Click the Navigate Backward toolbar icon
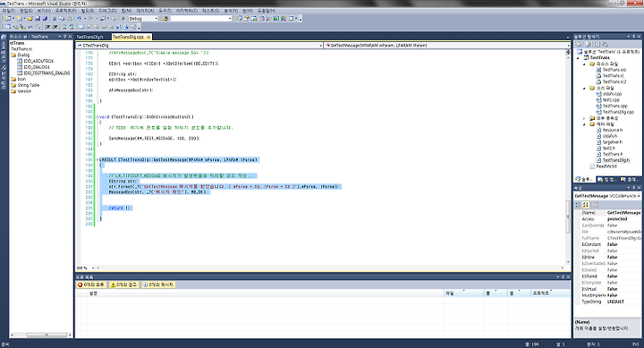Image resolution: width=644 pixels, height=348 pixels. [x=102, y=19]
